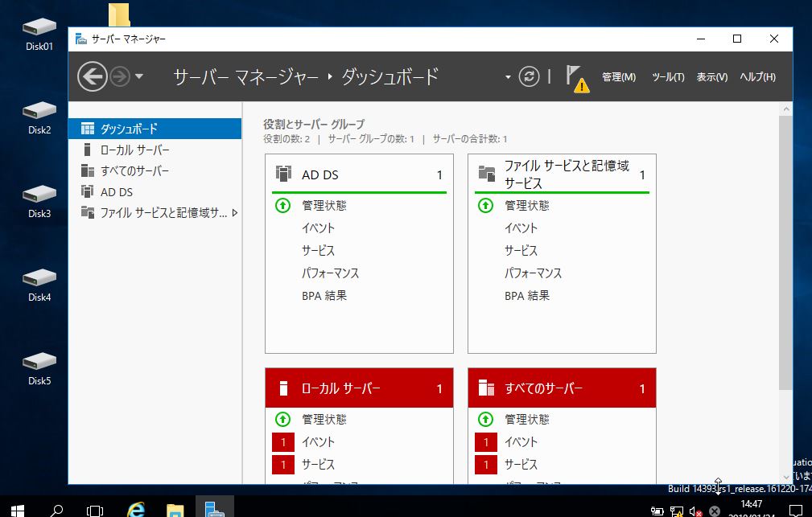Launch Internet Explorer from the taskbar

point(136,509)
